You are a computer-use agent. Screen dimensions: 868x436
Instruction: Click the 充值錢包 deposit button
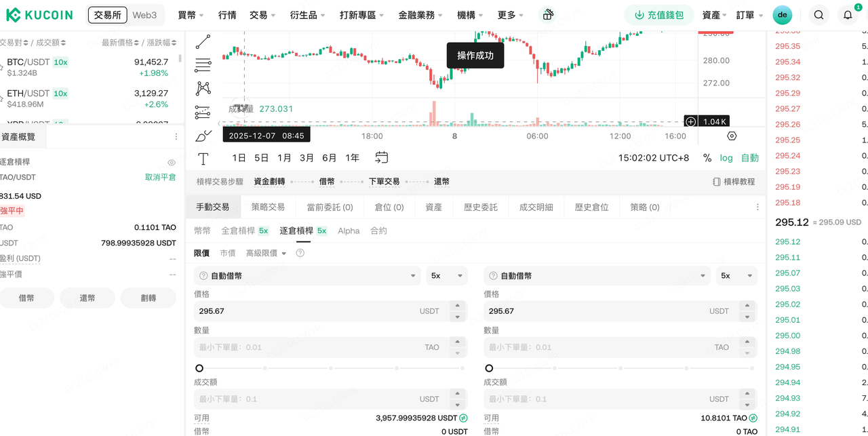(x=659, y=15)
